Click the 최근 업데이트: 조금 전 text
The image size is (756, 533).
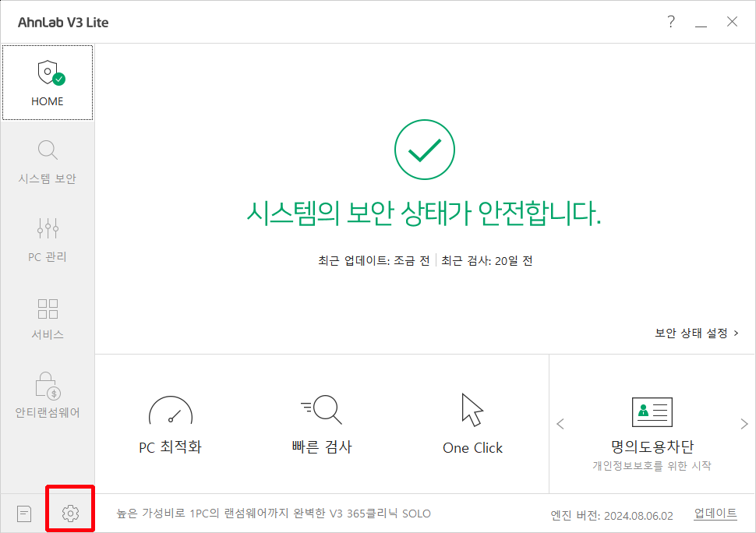[x=373, y=261]
